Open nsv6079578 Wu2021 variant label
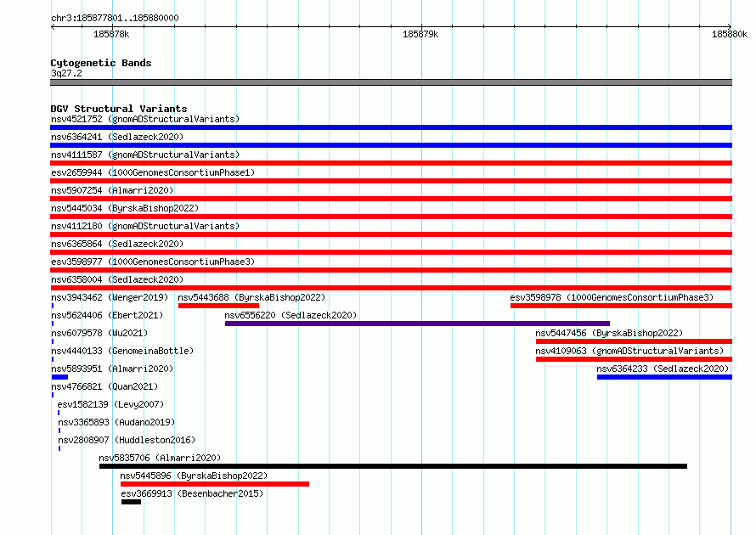The width and height of the screenshot is (756, 535). tap(99, 333)
